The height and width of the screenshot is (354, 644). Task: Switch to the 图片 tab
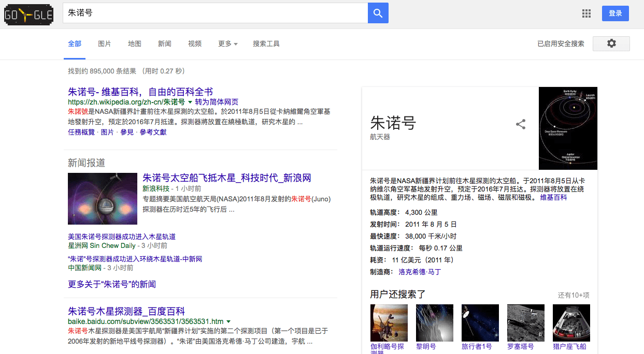click(x=105, y=44)
